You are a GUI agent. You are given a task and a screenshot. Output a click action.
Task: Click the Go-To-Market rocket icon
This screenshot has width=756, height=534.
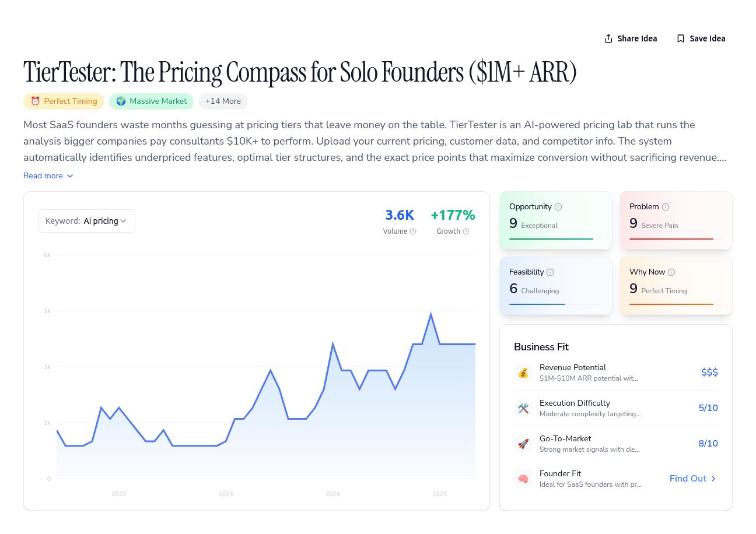tap(523, 444)
